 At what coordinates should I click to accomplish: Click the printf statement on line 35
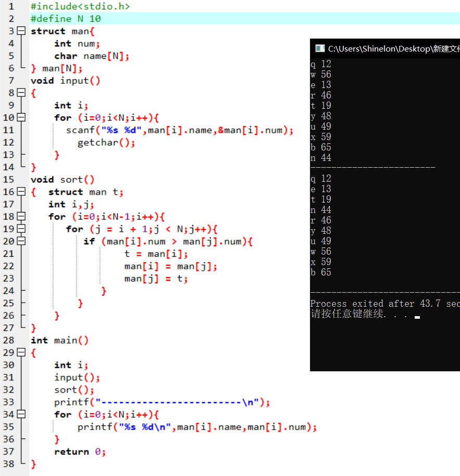point(197,427)
